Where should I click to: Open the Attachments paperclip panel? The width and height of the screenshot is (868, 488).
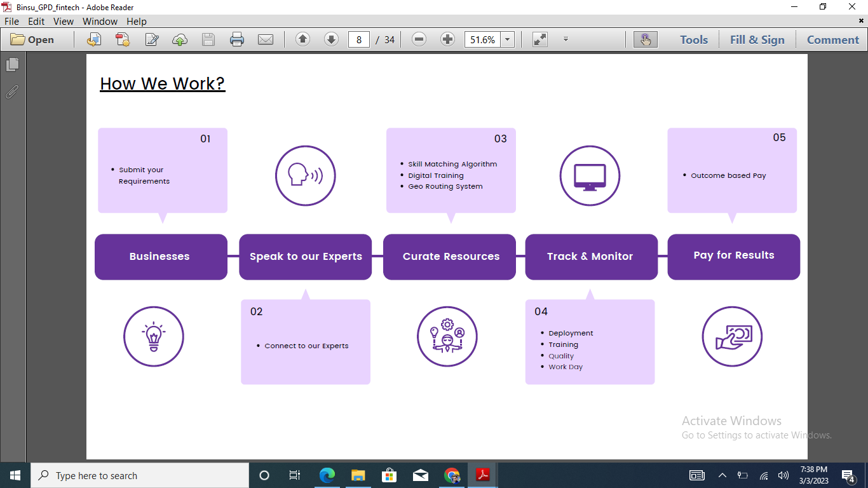tap(12, 92)
